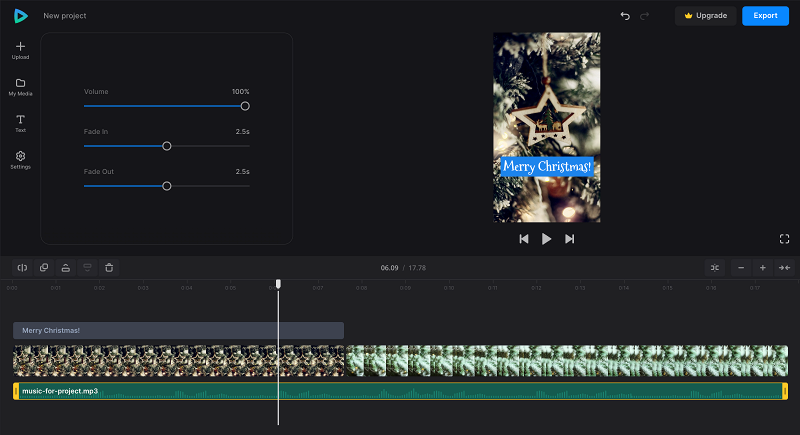Rename the 'New project' title
Screen dimensions: 800x435
65,16
